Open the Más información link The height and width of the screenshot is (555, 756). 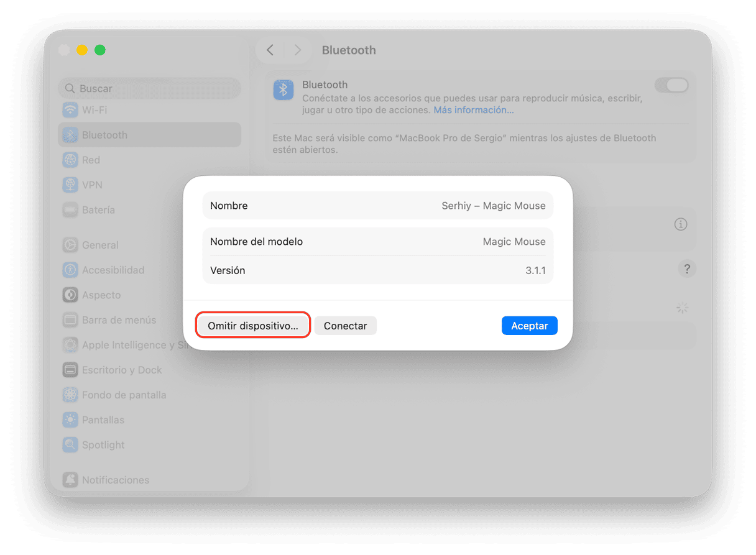[473, 110]
